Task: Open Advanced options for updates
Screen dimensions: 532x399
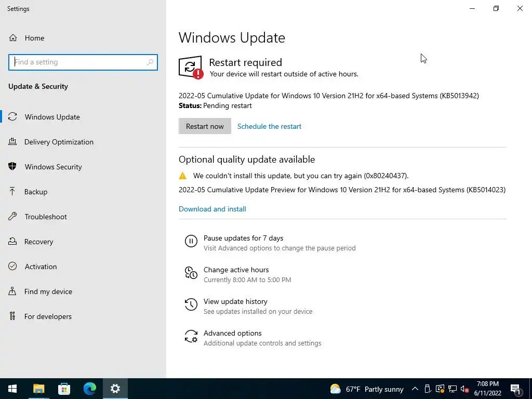Action: [x=253, y=338]
